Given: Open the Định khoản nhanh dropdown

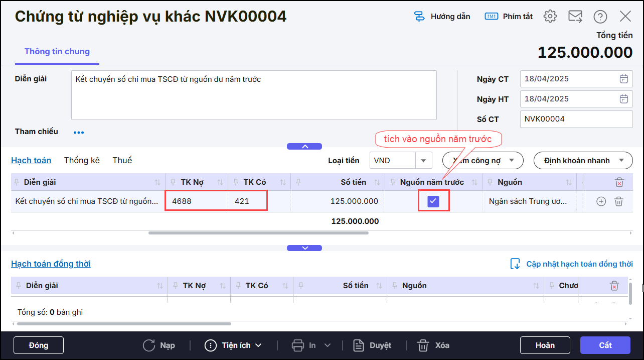Looking at the screenshot, I should click(x=621, y=161).
